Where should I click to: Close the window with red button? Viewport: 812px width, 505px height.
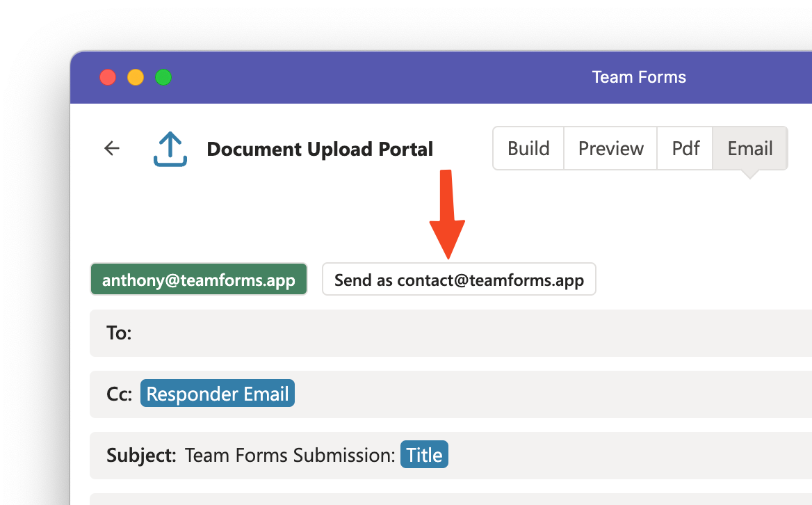(108, 77)
